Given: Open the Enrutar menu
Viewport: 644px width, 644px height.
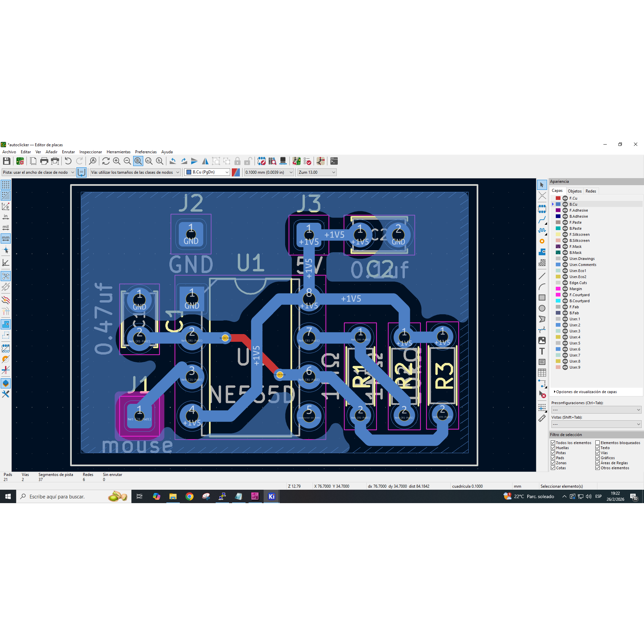Looking at the screenshot, I should point(68,152).
